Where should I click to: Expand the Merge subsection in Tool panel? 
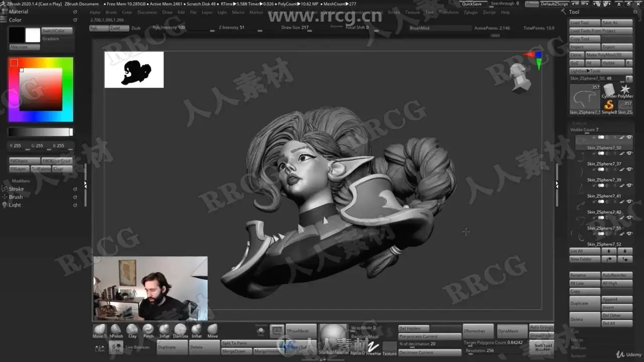click(x=577, y=340)
